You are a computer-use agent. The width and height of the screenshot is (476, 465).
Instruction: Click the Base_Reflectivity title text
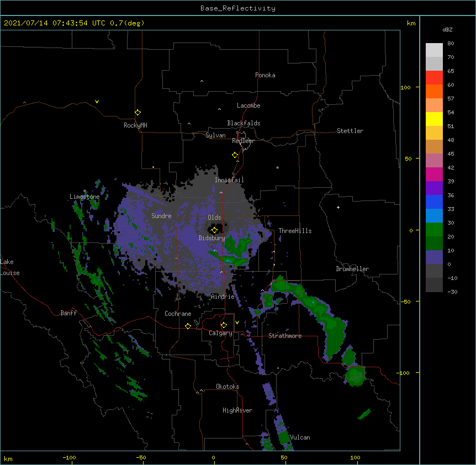click(238, 8)
